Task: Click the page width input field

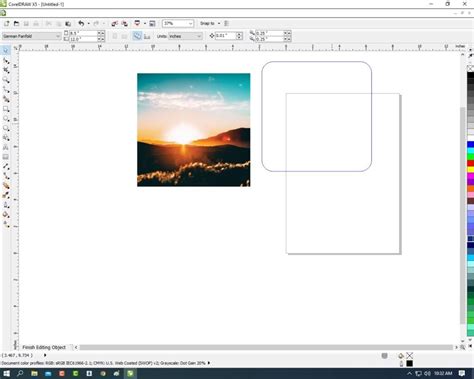Action: click(83, 33)
